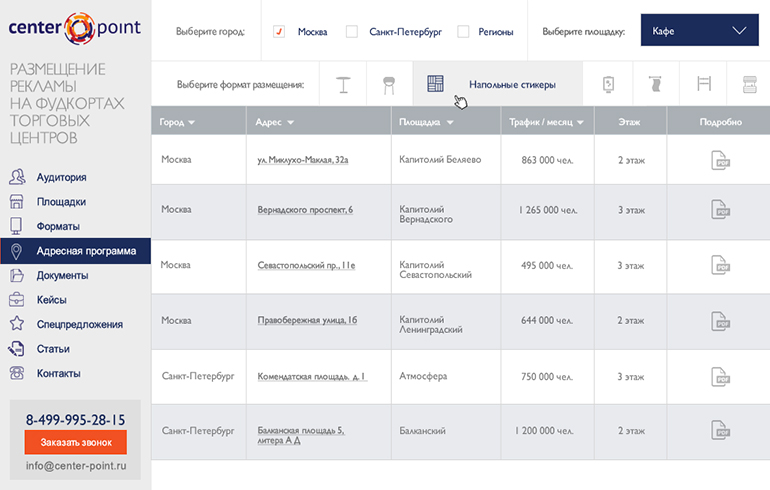770x490 pixels.
Task: Click the Напольные стикеры label
Action: (512, 84)
